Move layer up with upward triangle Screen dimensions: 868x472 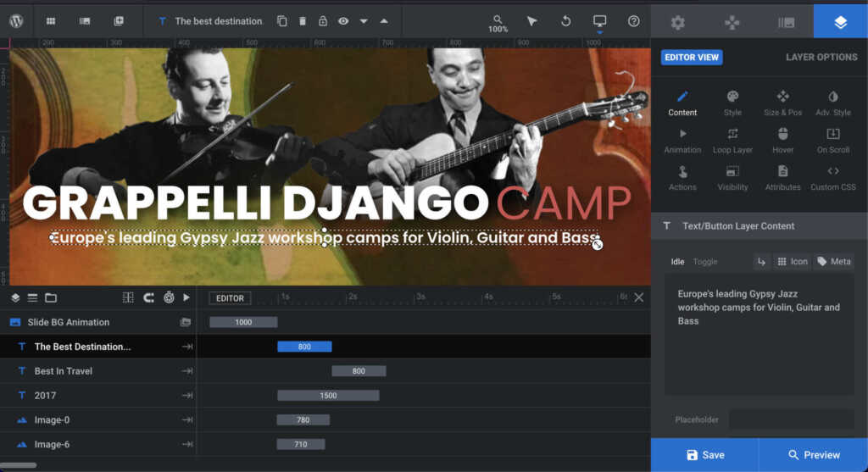[x=384, y=21]
